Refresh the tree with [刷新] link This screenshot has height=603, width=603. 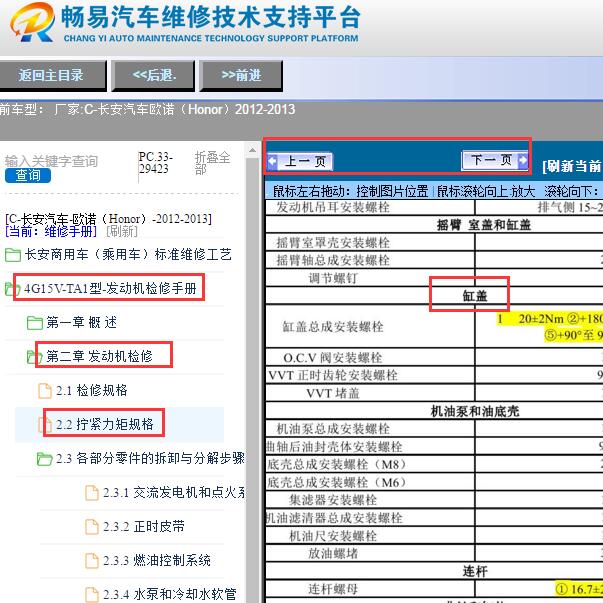(x=122, y=232)
